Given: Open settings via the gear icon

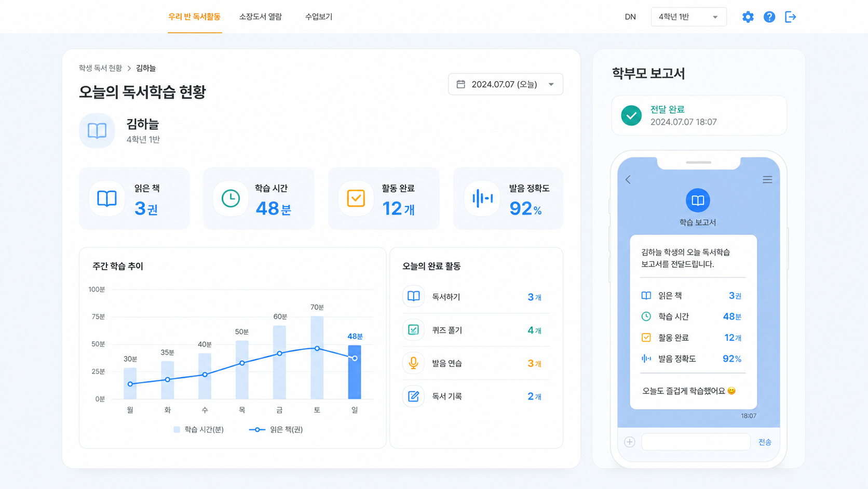Looking at the screenshot, I should [x=748, y=17].
